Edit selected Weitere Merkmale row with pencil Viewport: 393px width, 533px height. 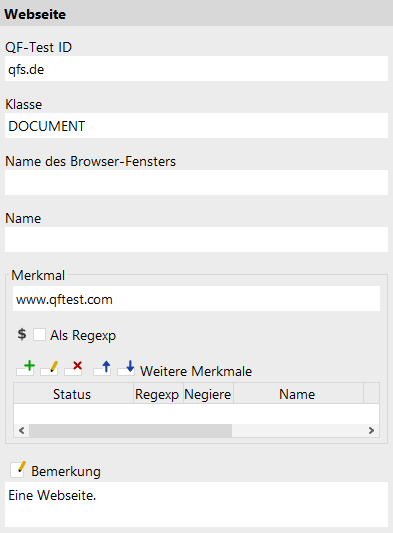point(49,368)
